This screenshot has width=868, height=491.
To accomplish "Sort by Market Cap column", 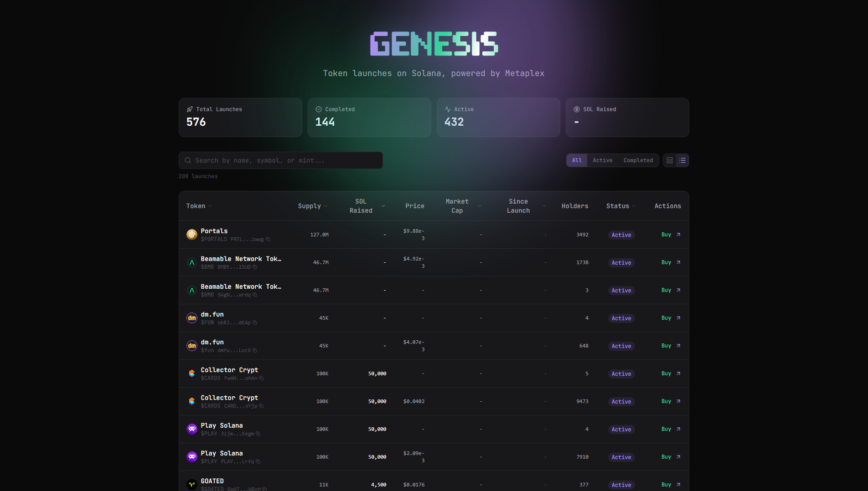I will (463, 206).
